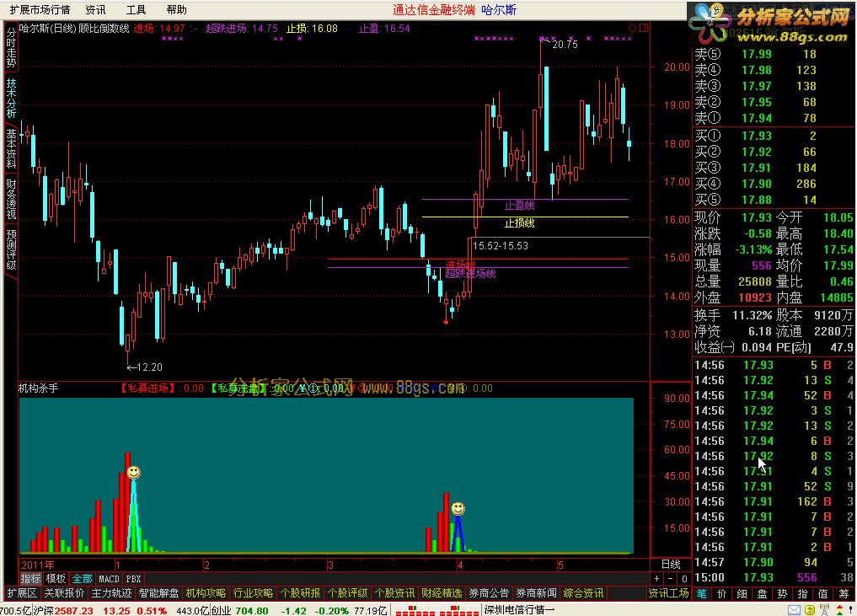
Task: Open the 财务透视 side tab
Action: coord(11,198)
